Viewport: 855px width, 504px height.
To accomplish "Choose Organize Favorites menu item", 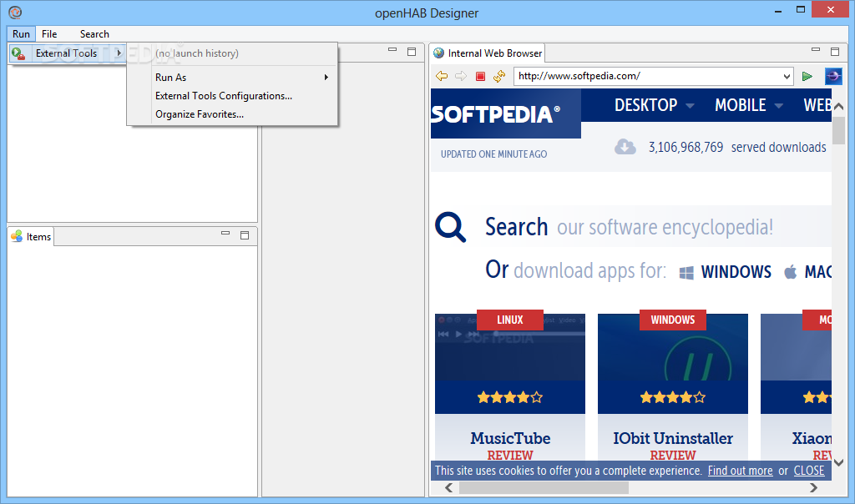I will (199, 114).
